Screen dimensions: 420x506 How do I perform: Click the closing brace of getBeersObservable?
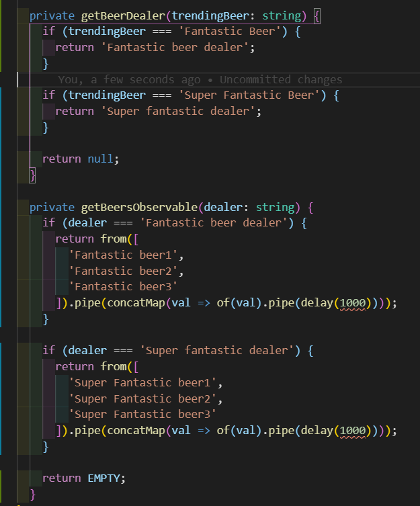tap(32, 494)
